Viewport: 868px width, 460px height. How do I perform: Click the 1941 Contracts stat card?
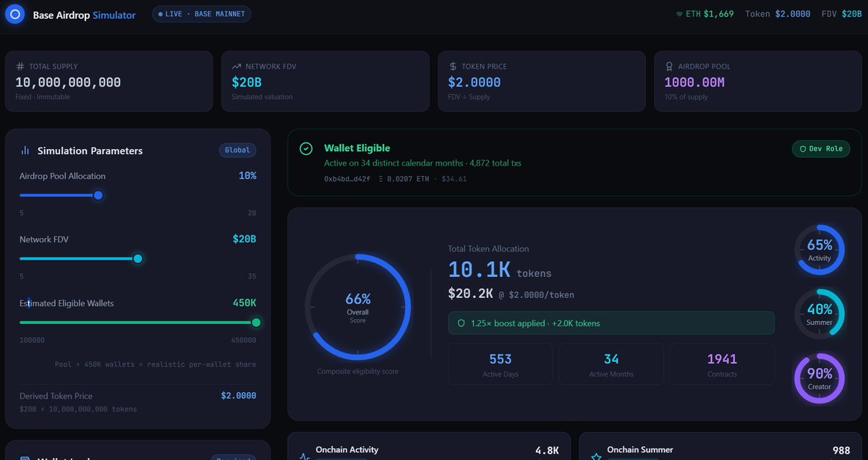tap(722, 364)
